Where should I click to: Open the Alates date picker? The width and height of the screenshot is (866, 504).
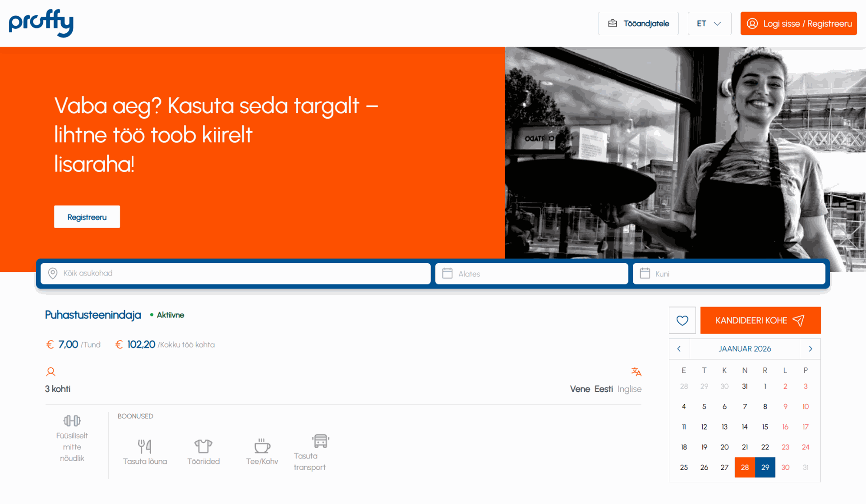coord(531,274)
